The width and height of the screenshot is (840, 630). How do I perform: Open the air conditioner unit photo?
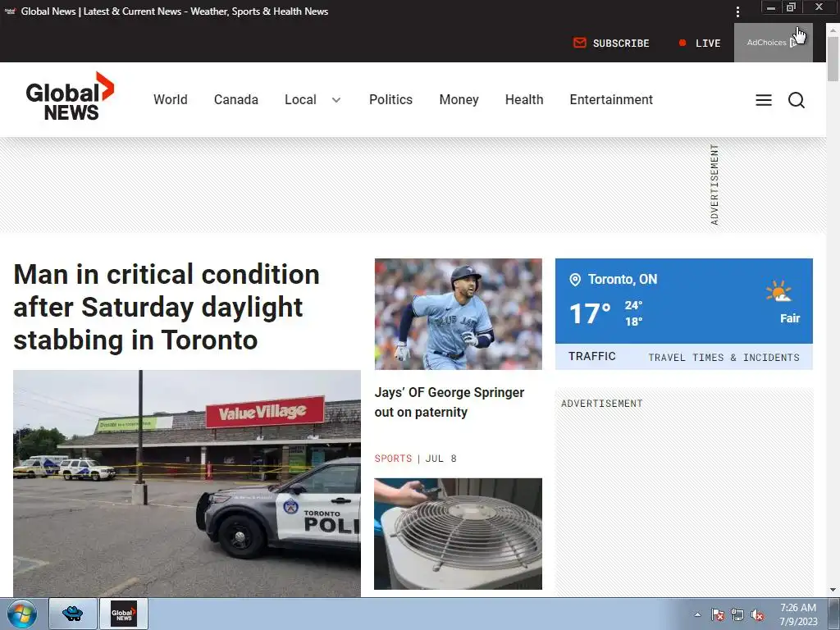[458, 534]
